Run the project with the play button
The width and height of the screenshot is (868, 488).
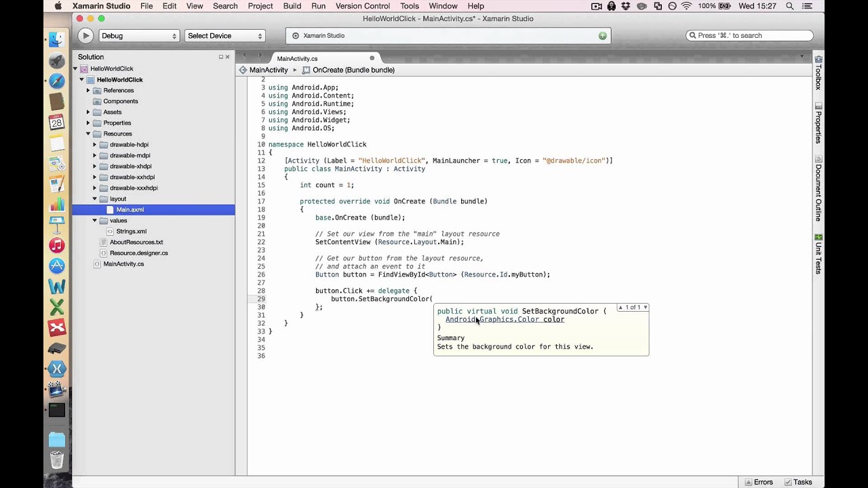(x=85, y=36)
